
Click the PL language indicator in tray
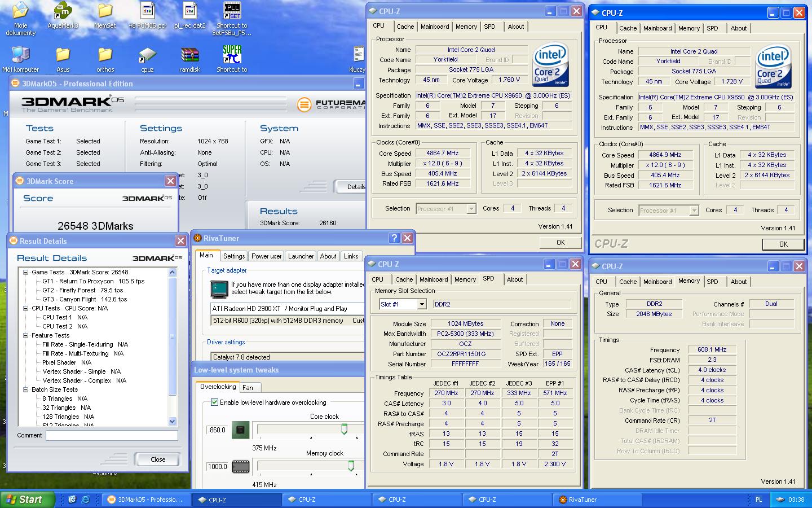pyautogui.click(x=758, y=500)
